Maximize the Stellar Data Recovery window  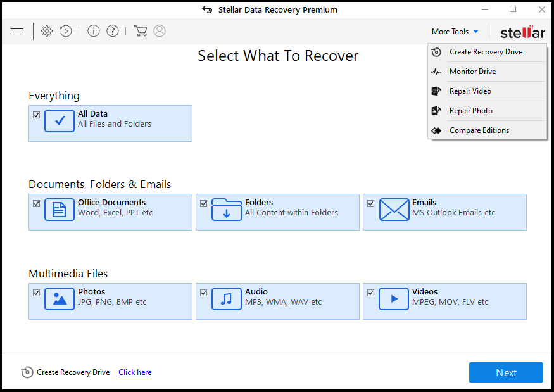513,9
